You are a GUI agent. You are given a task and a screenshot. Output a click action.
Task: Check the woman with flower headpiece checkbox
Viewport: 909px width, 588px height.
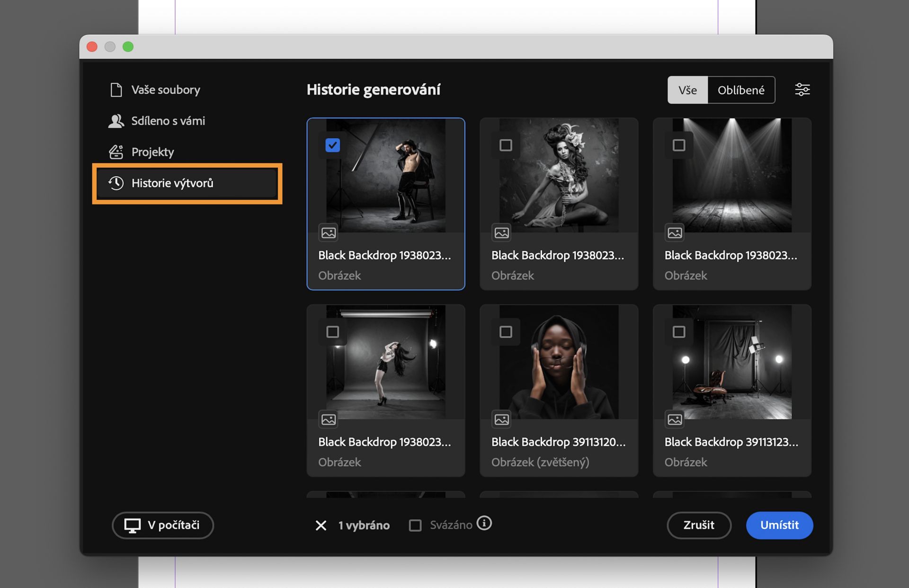[506, 145]
